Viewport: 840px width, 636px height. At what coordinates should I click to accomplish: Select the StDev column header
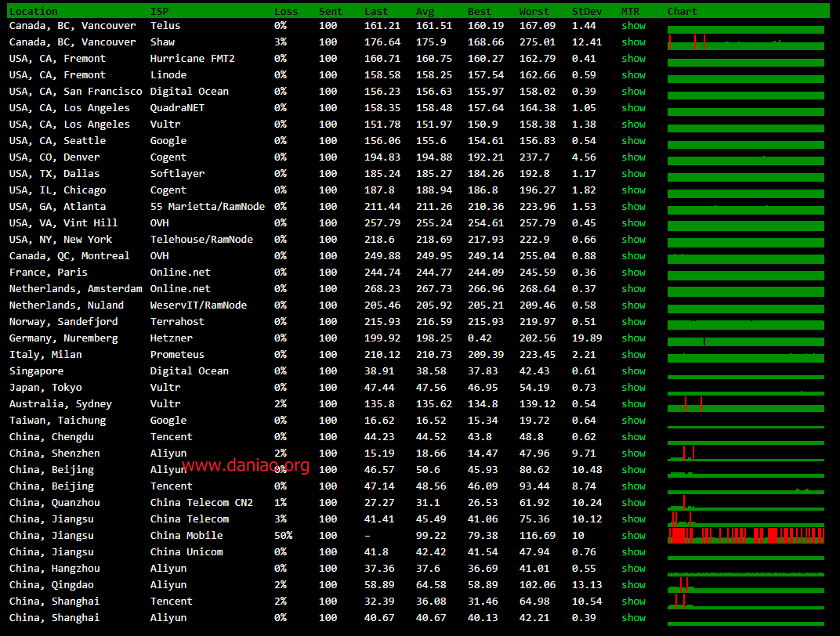[587, 11]
